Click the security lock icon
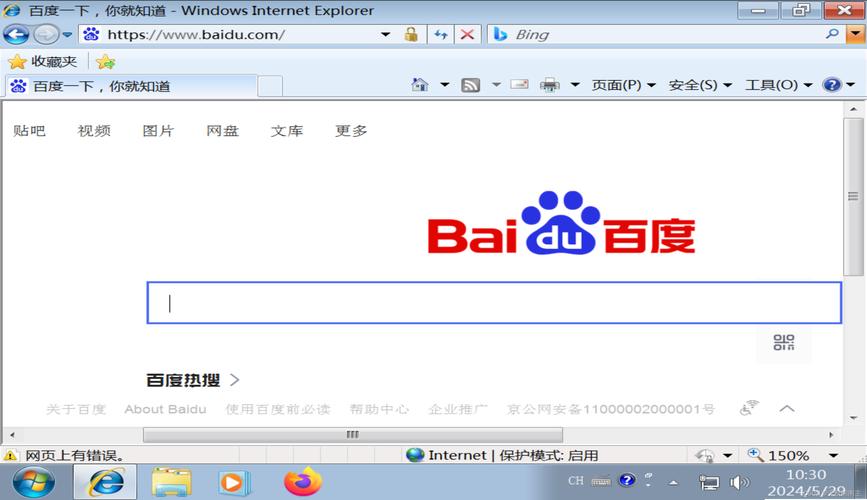867x500 pixels. pyautogui.click(x=411, y=34)
